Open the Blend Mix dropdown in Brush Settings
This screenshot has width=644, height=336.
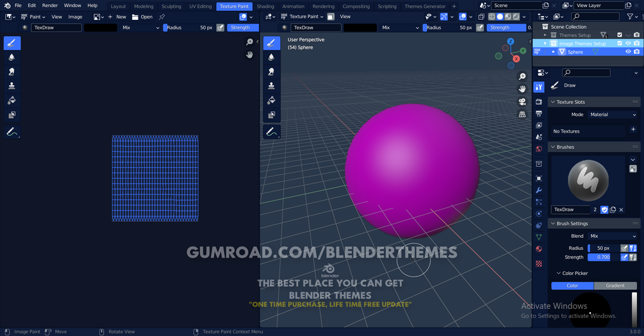point(613,236)
